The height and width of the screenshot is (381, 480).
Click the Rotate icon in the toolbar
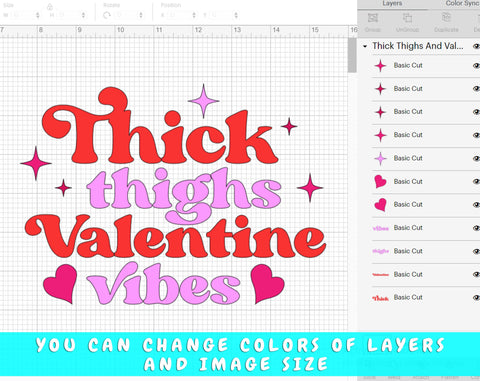pyautogui.click(x=107, y=15)
